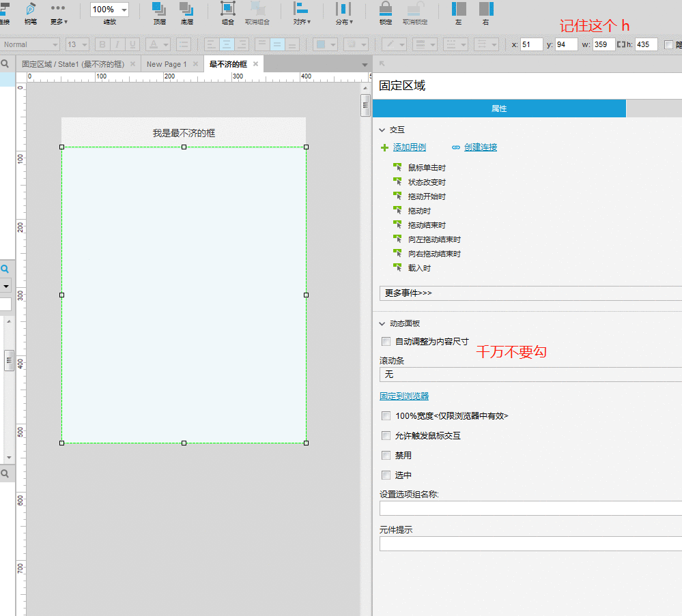
Task: Align text to vertical middle
Action: [x=277, y=44]
